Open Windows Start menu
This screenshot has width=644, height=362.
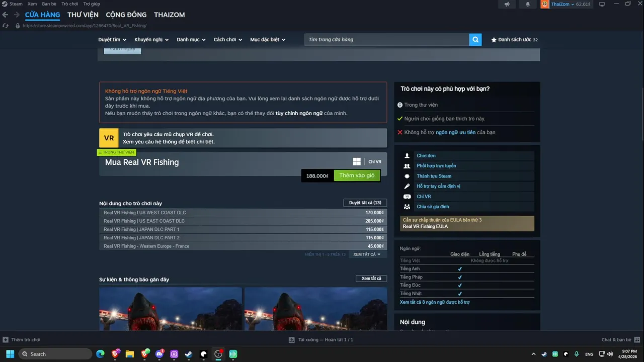(x=10, y=354)
